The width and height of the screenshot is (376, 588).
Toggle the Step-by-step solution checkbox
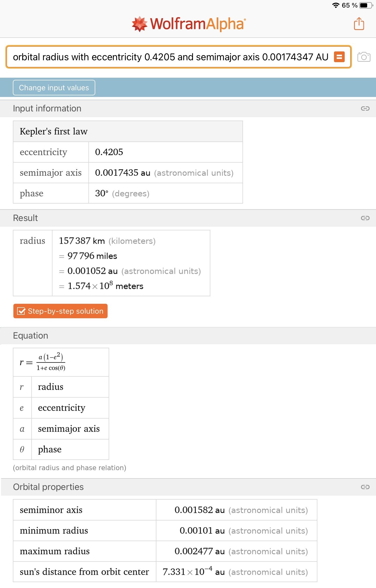pyautogui.click(x=21, y=311)
